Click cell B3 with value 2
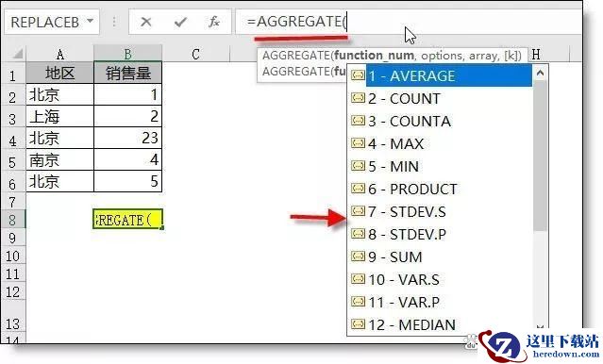Image resolution: width=603 pixels, height=364 pixels. (128, 116)
